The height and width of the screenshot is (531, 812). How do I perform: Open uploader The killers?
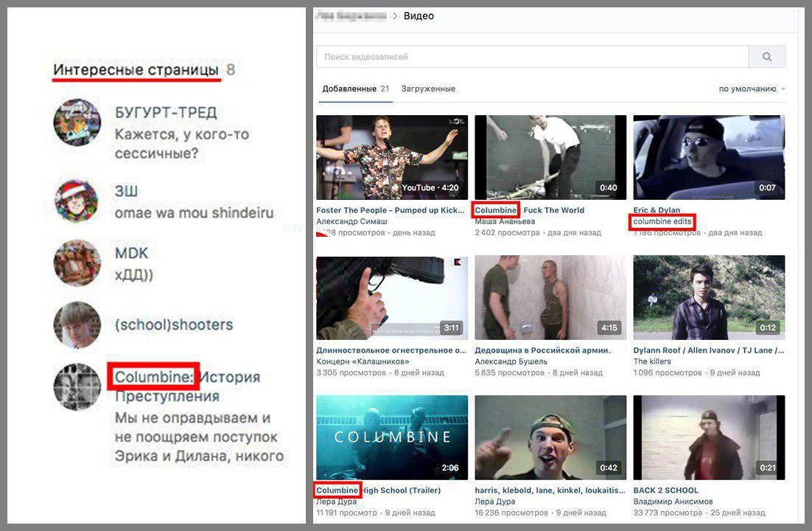pos(652,361)
